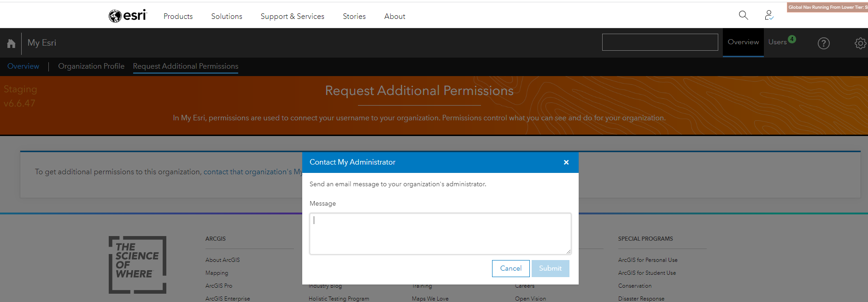868x302 pixels.
Task: Click The Science of Where logo
Action: pyautogui.click(x=137, y=265)
